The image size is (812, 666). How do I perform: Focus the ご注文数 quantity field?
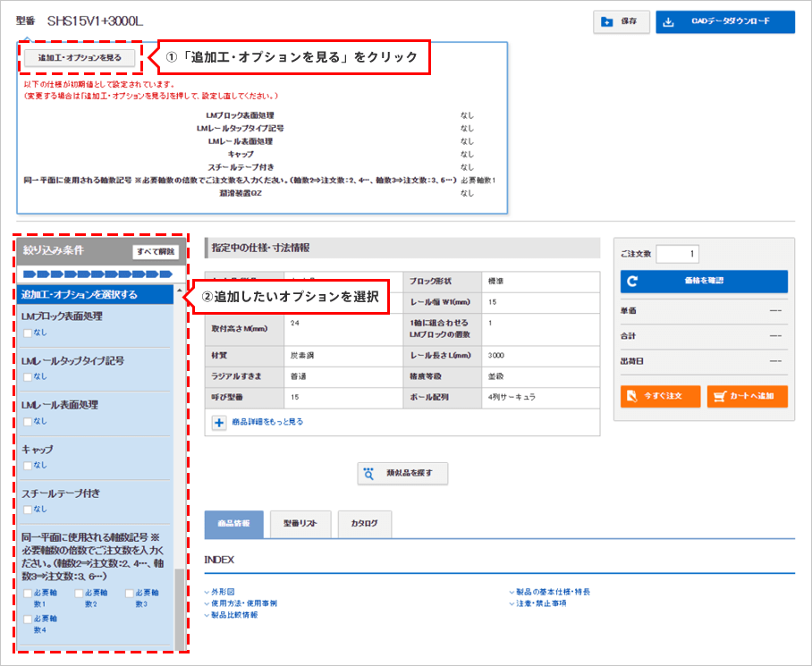tap(683, 254)
